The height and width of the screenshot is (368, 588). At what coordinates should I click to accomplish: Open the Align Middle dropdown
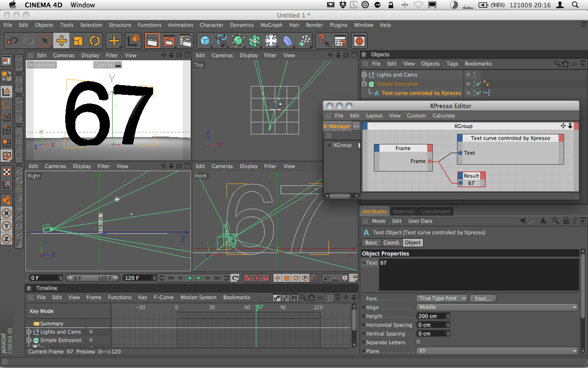[x=498, y=307]
